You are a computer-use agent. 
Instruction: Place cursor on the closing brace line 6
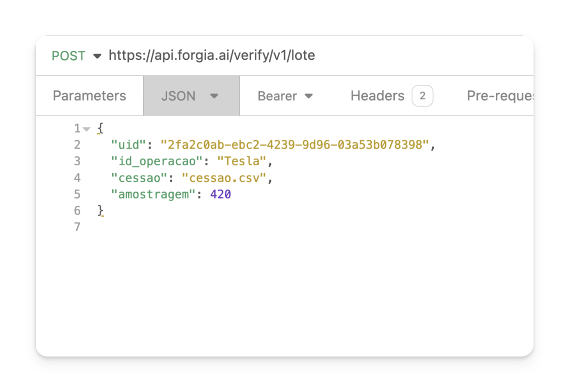(100, 211)
